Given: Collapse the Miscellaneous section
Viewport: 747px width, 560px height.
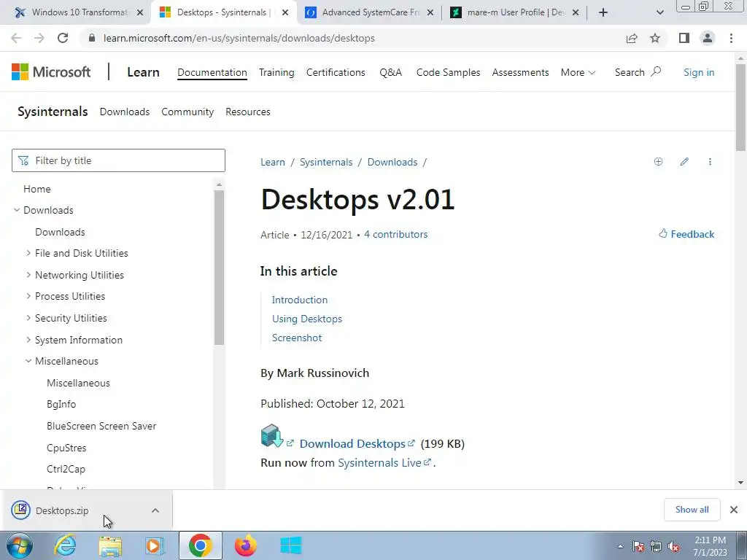Looking at the screenshot, I should pos(28,361).
